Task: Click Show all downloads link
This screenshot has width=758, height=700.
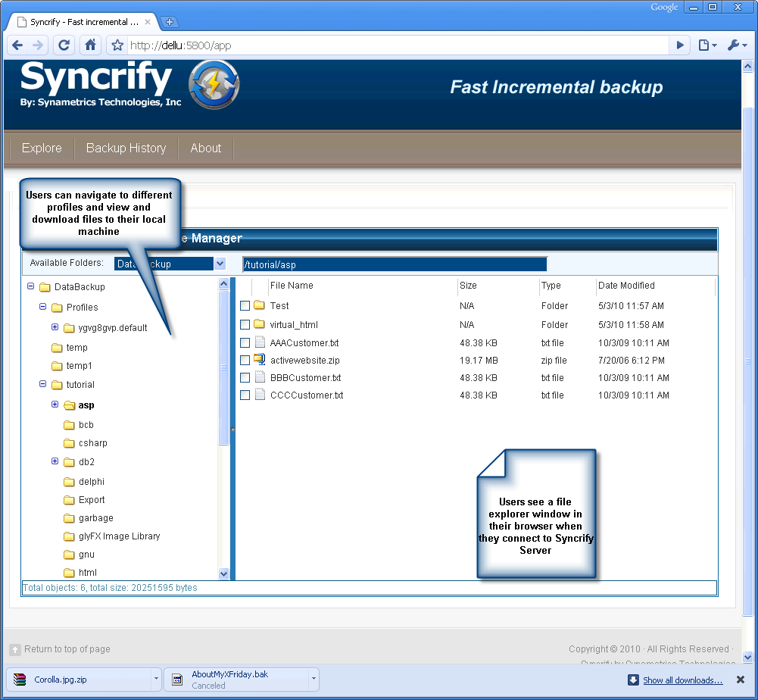Action: coord(682,680)
